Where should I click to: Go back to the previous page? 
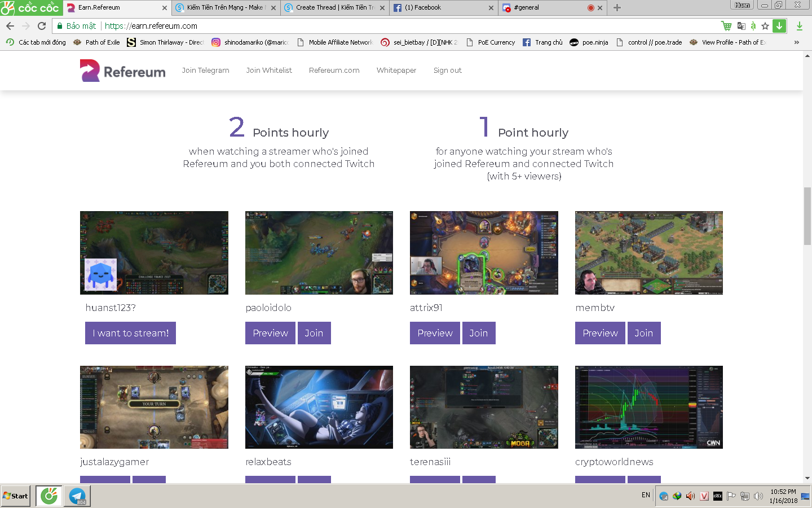tap(10, 26)
